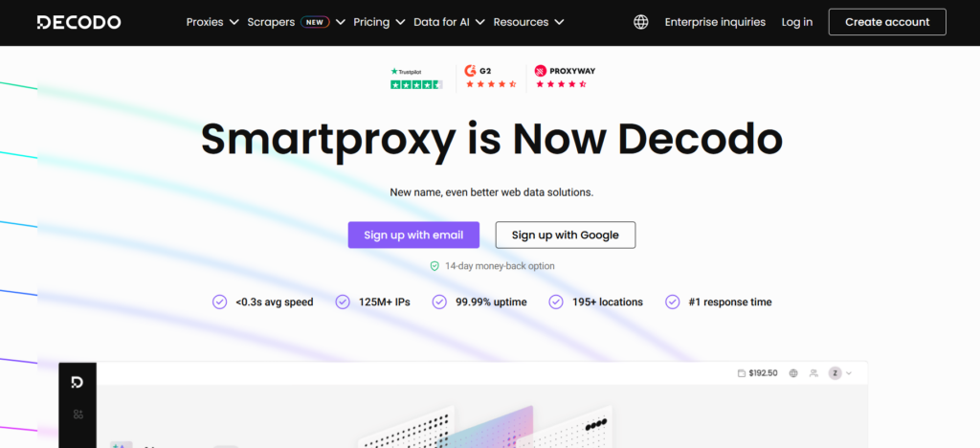Click the dashboard preview Decodo sidebar logo
Image resolution: width=980 pixels, height=448 pixels.
(x=78, y=382)
